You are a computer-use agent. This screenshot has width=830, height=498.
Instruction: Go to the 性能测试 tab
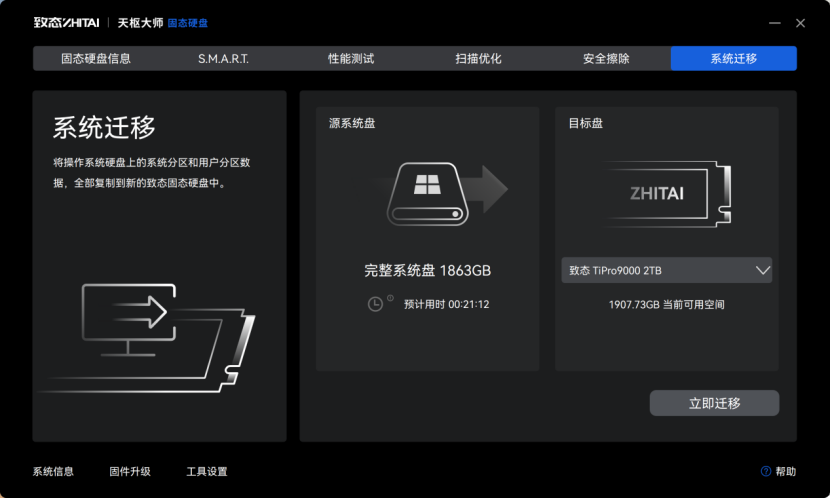pyautogui.click(x=351, y=58)
